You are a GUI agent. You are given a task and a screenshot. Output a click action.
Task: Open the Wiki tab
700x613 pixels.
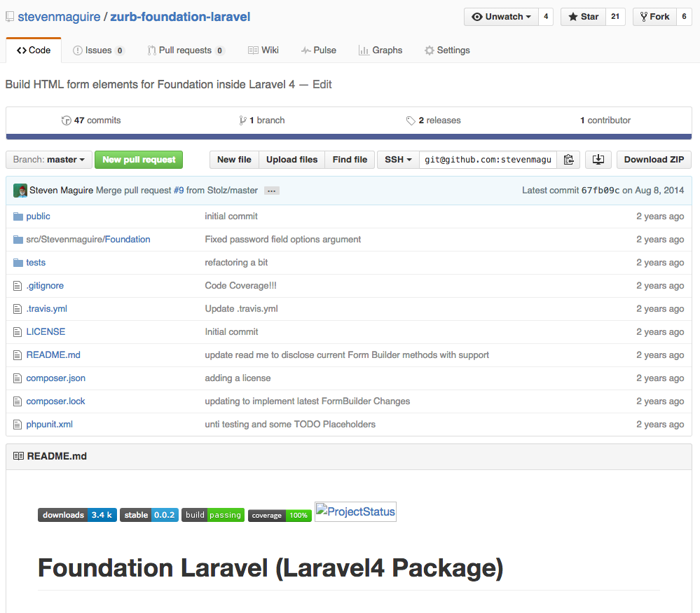[x=263, y=50]
